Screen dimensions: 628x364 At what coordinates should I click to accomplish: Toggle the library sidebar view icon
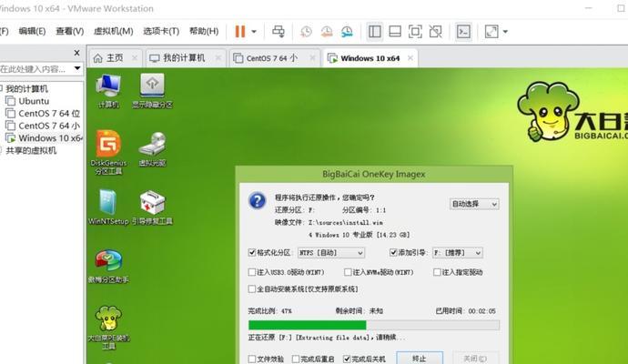374,31
